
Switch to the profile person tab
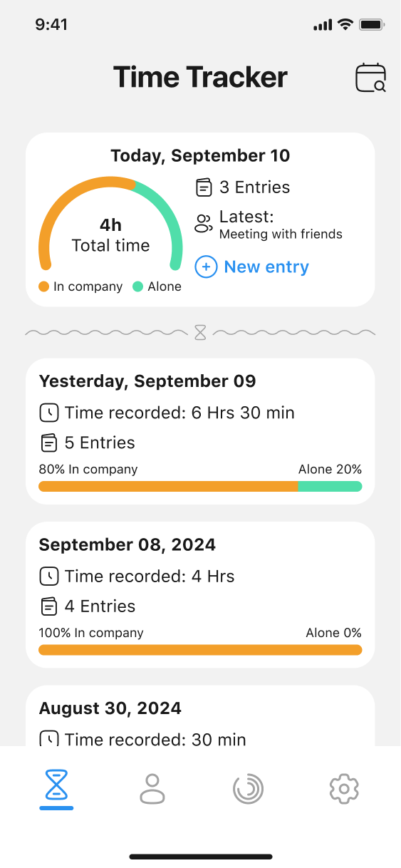[x=152, y=789]
